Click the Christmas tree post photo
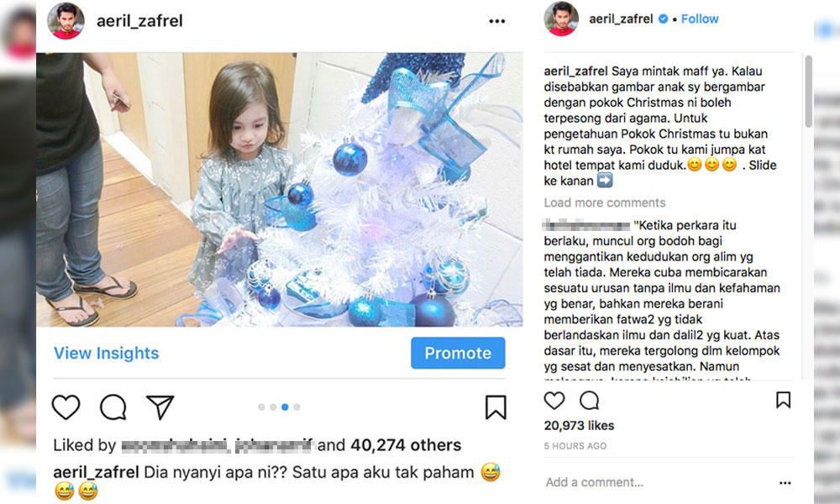840x504 pixels. pos(279,190)
